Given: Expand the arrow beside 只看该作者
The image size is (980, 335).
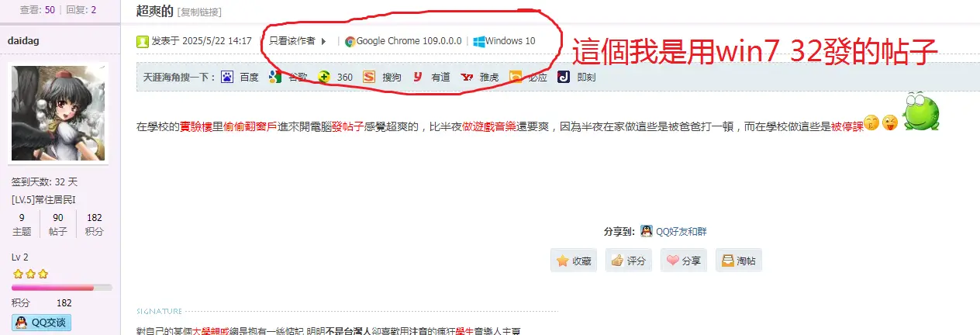Looking at the screenshot, I should (323, 41).
